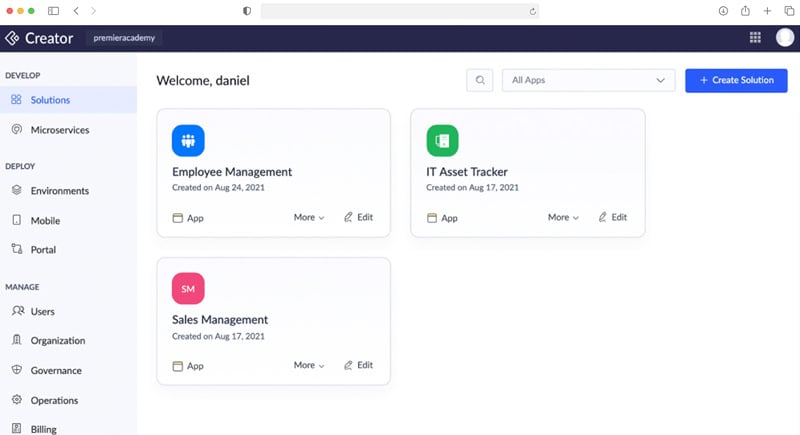Expand More menu on Employee Management
This screenshot has height=435, width=800.
pyautogui.click(x=309, y=217)
